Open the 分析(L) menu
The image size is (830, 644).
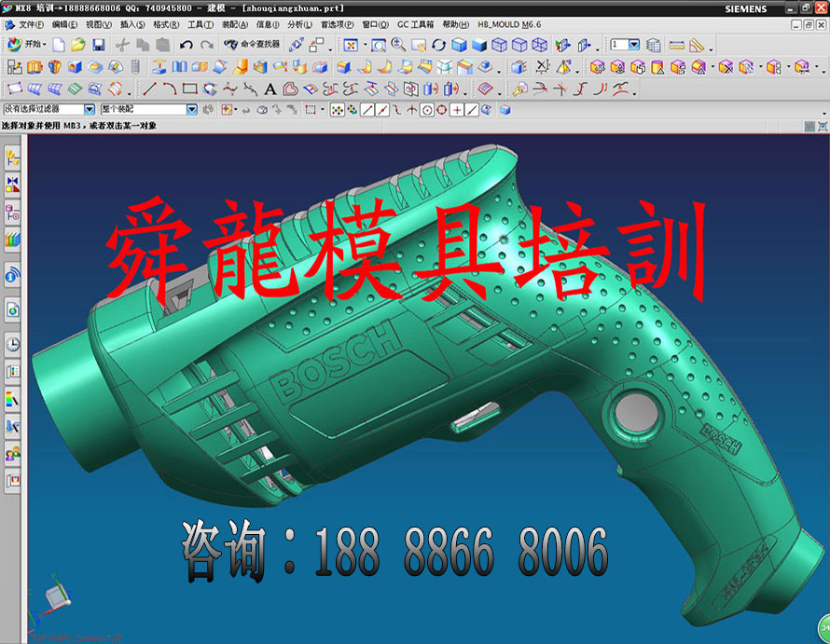coord(299,24)
